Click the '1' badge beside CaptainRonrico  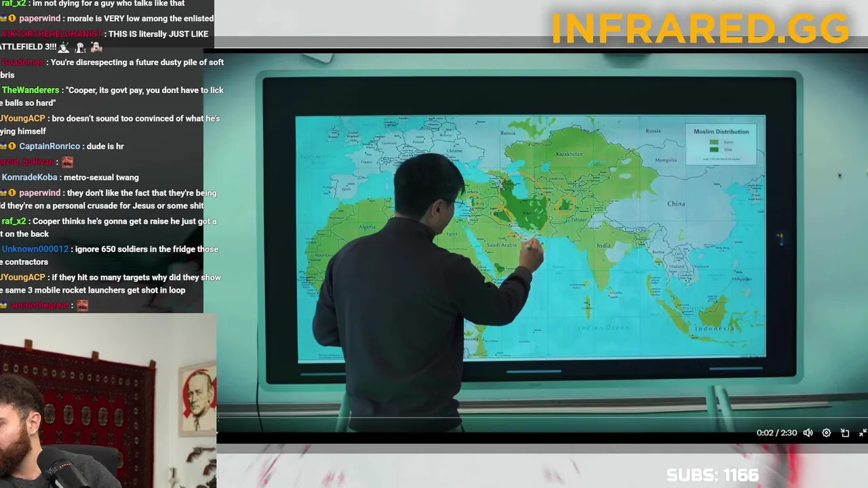[12, 146]
